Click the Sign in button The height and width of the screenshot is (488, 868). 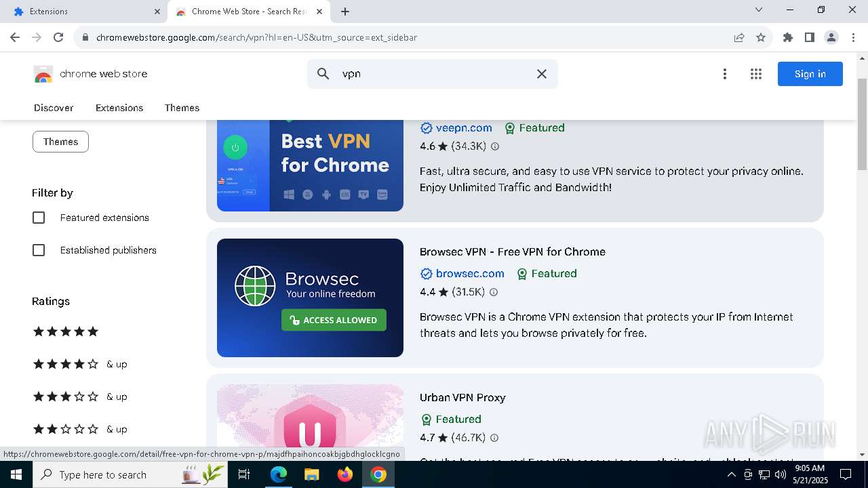pos(810,74)
